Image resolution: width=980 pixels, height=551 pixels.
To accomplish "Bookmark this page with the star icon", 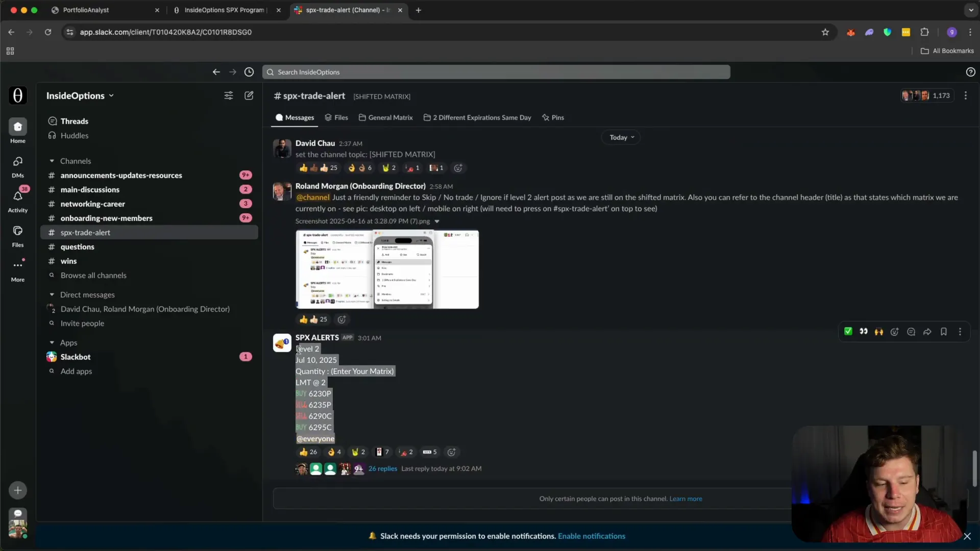I will pos(825,32).
